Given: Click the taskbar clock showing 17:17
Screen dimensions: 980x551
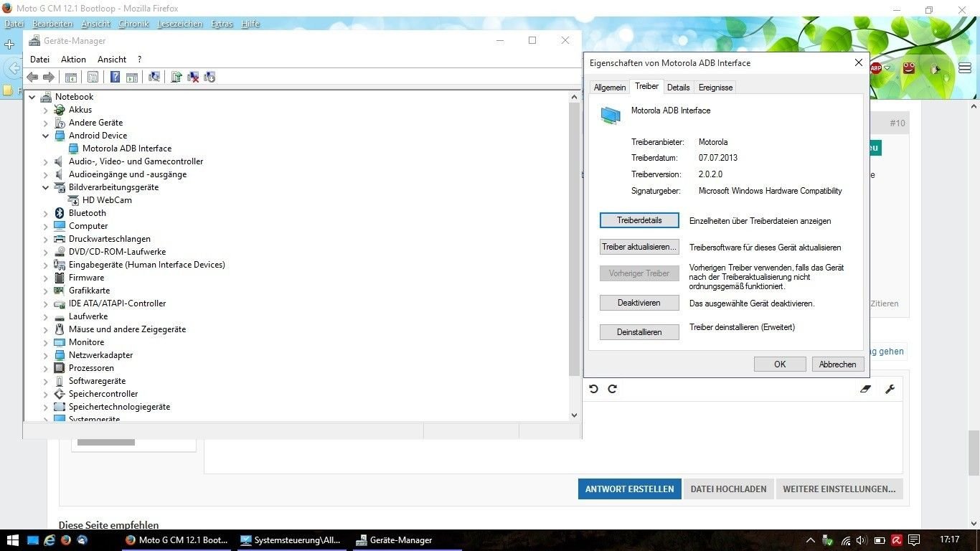Looking at the screenshot, I should click(949, 540).
